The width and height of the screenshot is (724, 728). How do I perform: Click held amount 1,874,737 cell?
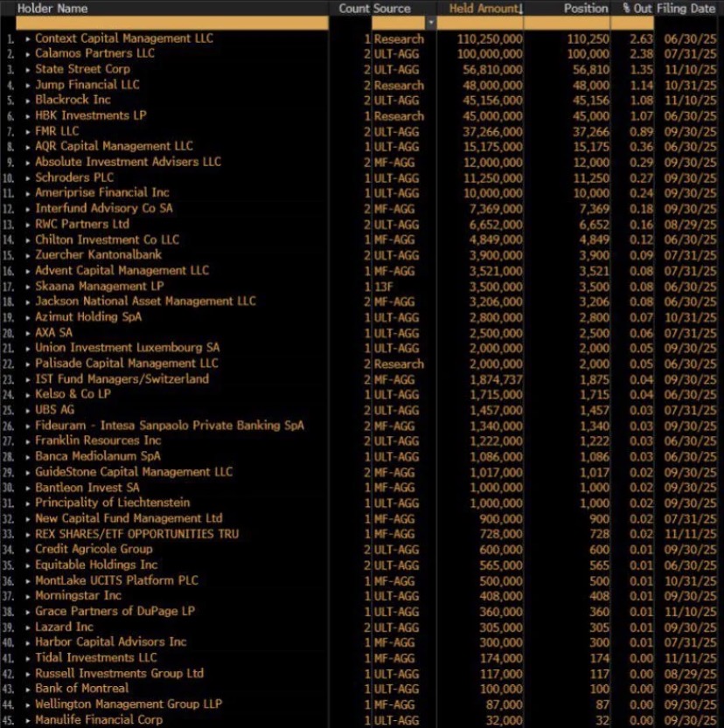(x=496, y=379)
